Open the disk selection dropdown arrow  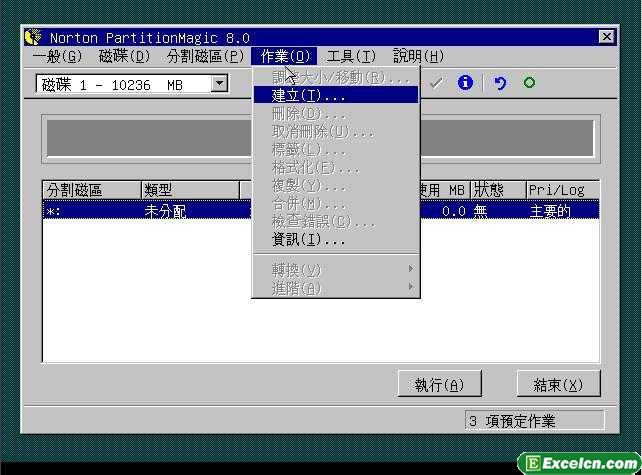click(220, 85)
